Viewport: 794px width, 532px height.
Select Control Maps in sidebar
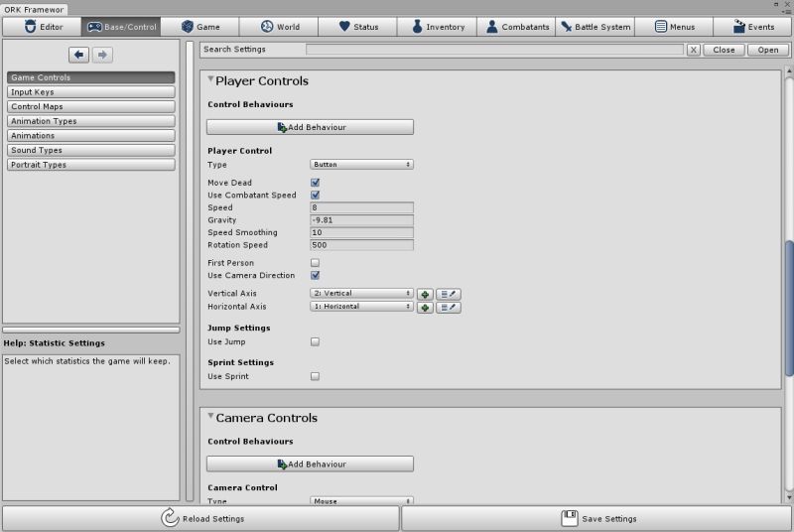tap(91, 107)
